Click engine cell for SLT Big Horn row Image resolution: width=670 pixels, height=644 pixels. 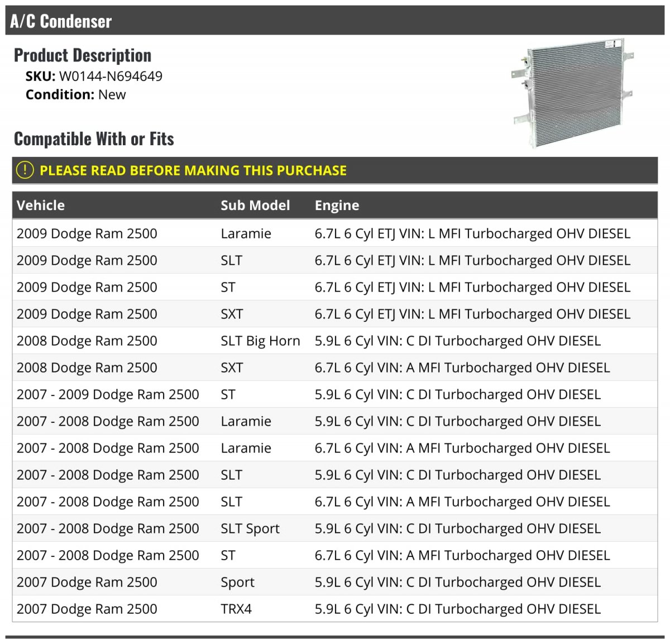pyautogui.click(x=458, y=341)
